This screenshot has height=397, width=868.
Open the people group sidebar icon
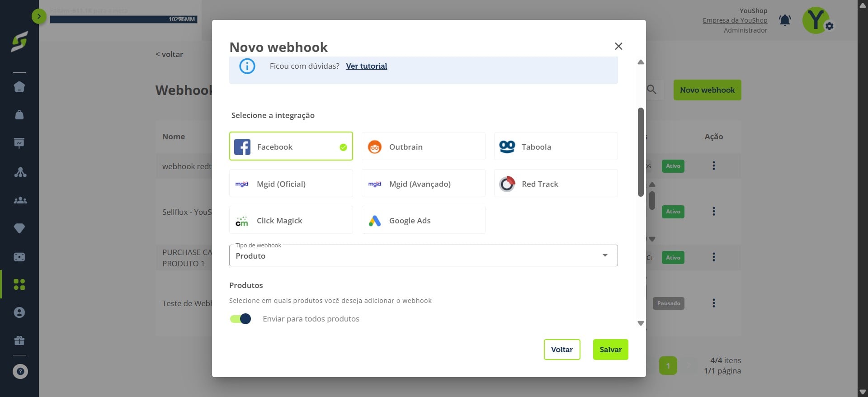[x=20, y=200]
